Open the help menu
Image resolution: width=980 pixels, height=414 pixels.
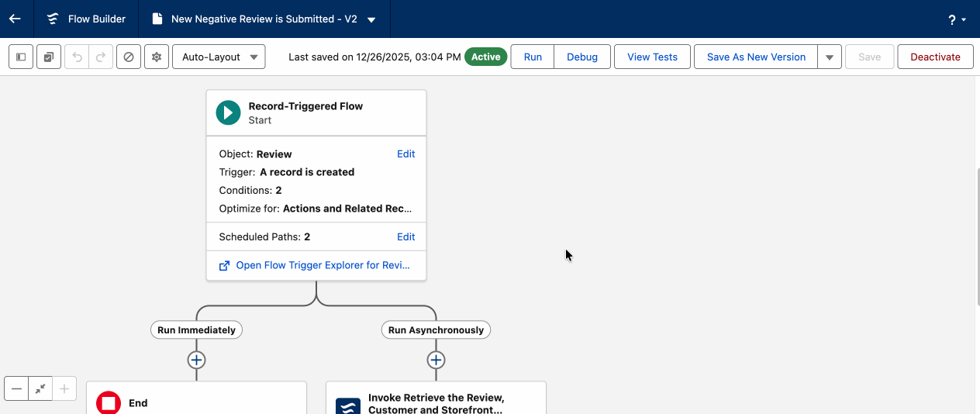pos(957,19)
